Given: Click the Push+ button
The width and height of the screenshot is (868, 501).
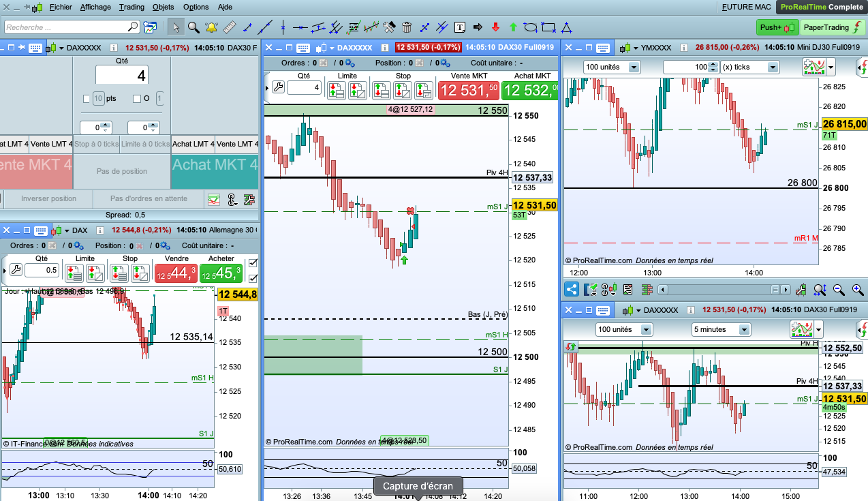Looking at the screenshot, I should coord(777,27).
